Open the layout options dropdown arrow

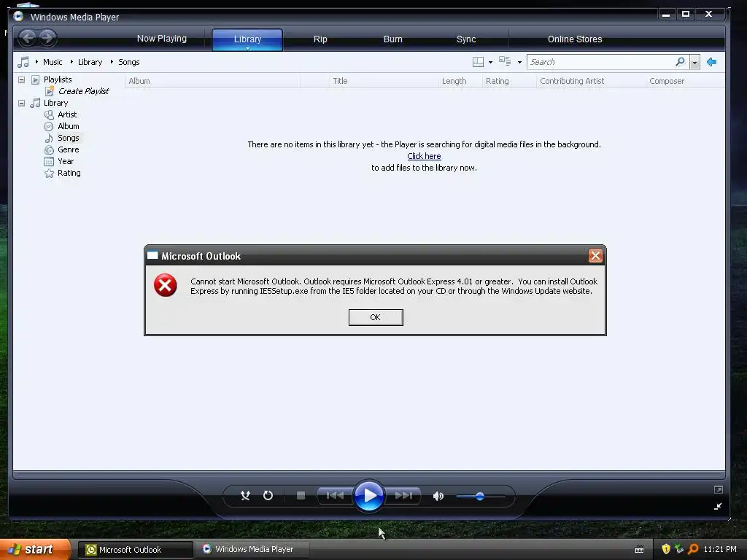coord(490,62)
